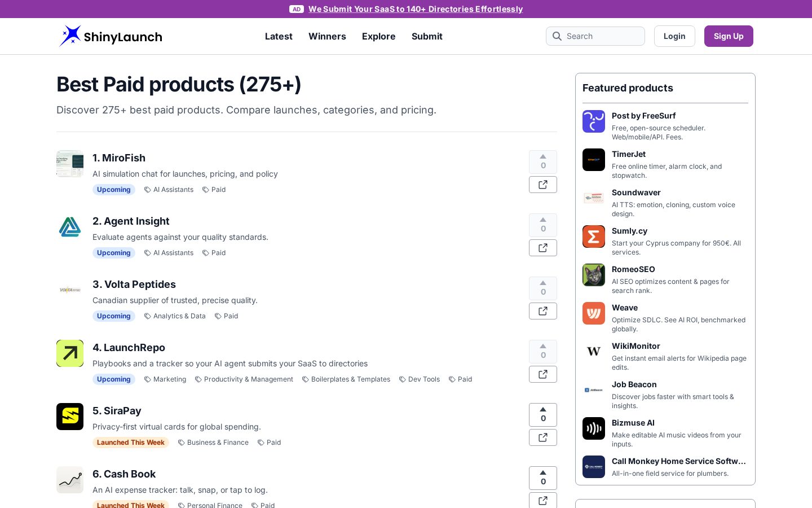Click Analytics & Data tag
The width and height of the screenshot is (812, 508).
point(175,316)
